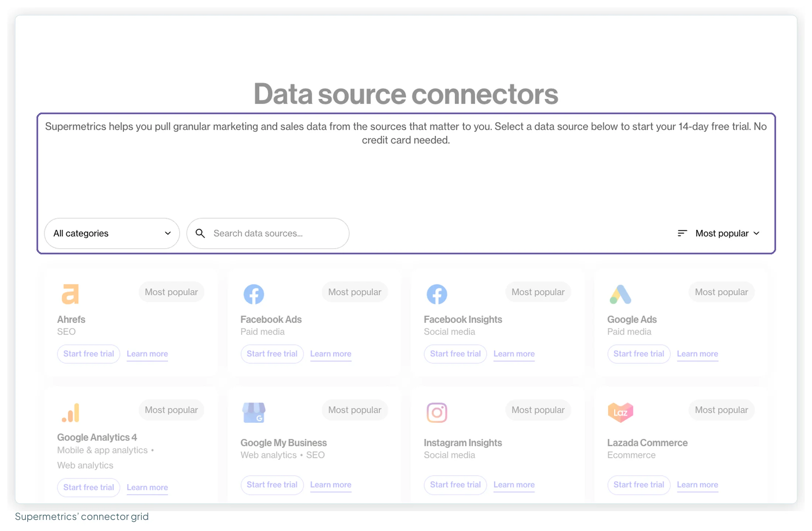The width and height of the screenshot is (812, 531).
Task: Click Most popular badge on Google Analytics 4 card
Action: pyautogui.click(x=171, y=410)
